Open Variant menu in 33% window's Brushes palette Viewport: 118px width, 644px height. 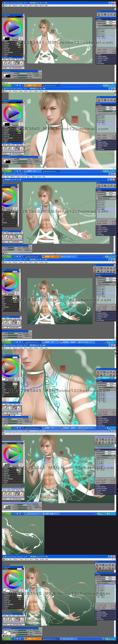coord(9,145)
